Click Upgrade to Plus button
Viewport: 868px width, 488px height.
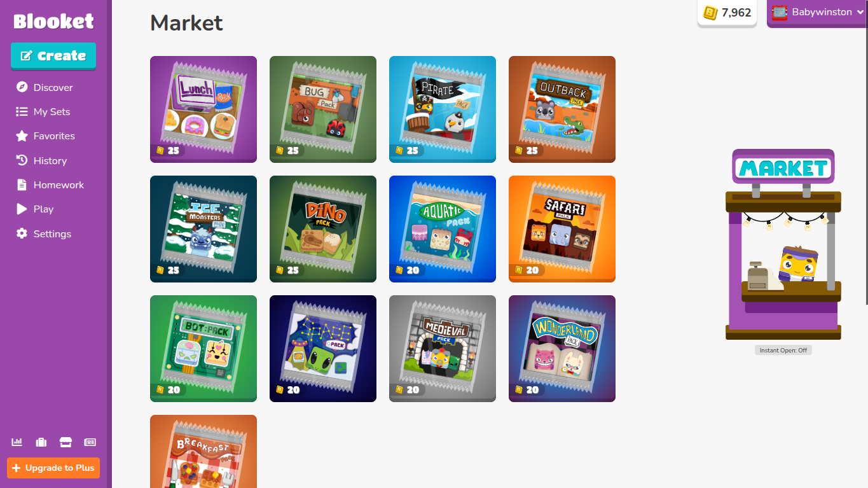[53, 468]
